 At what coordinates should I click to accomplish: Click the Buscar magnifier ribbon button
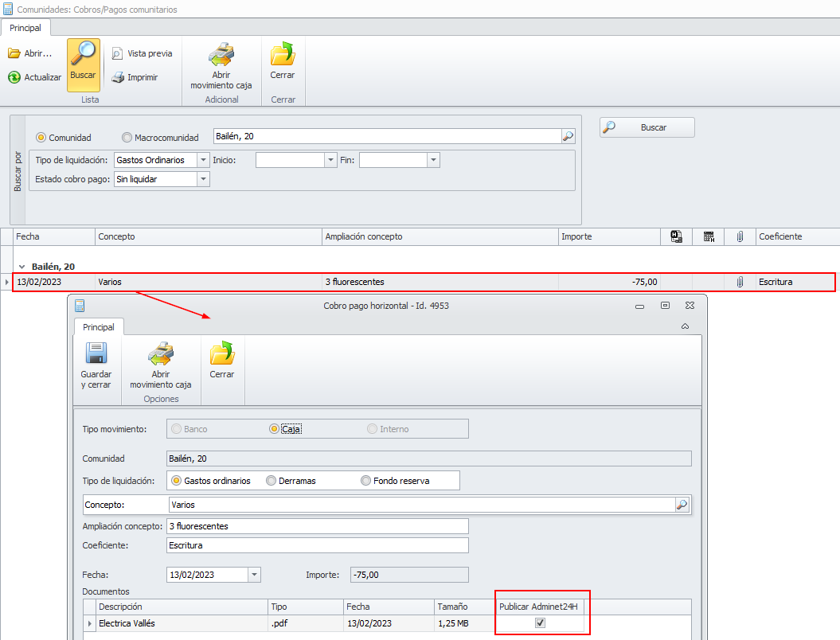[83, 64]
